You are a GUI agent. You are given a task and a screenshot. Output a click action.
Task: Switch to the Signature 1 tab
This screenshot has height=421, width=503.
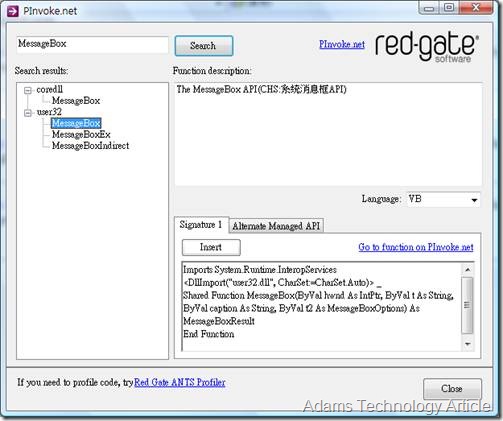pyautogui.click(x=201, y=225)
